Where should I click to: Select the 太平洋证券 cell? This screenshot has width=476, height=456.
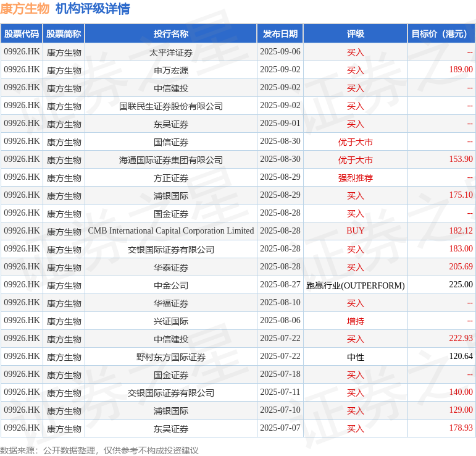pos(171,53)
